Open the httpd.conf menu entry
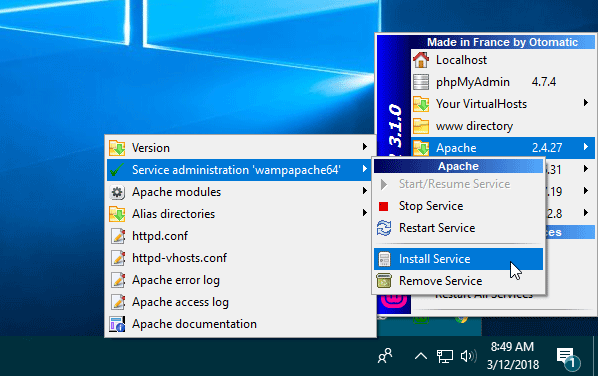The image size is (598, 376). (x=240, y=236)
